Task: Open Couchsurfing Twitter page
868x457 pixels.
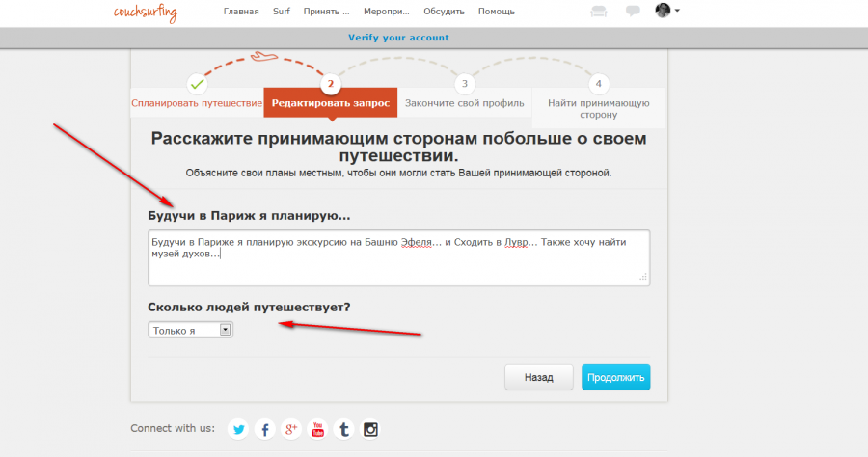Action: coord(238,429)
